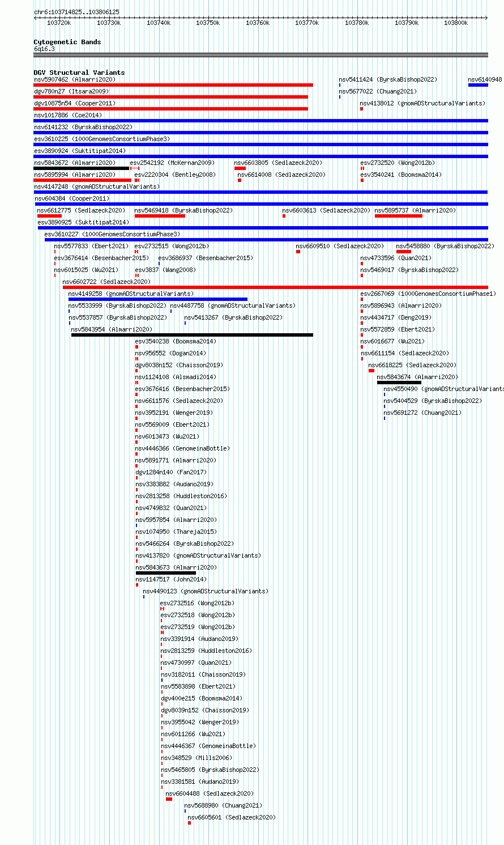
Task: Click the 103750k ruler position label
Action: point(208,23)
